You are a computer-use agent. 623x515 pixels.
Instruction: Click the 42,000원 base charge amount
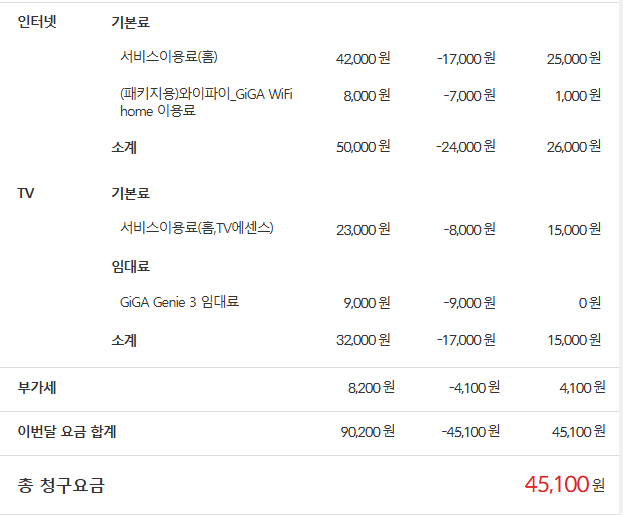[x=363, y=58]
